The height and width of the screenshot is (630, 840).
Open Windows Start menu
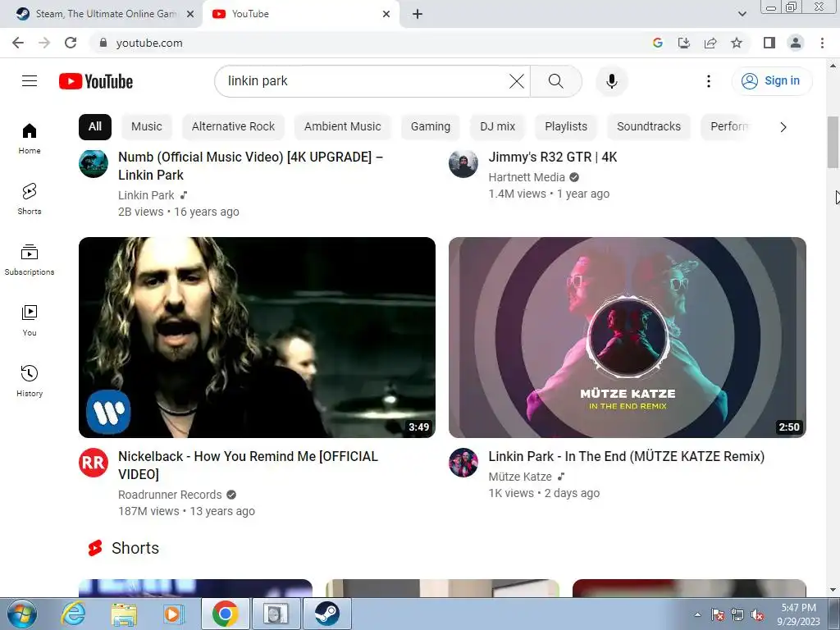tap(22, 614)
